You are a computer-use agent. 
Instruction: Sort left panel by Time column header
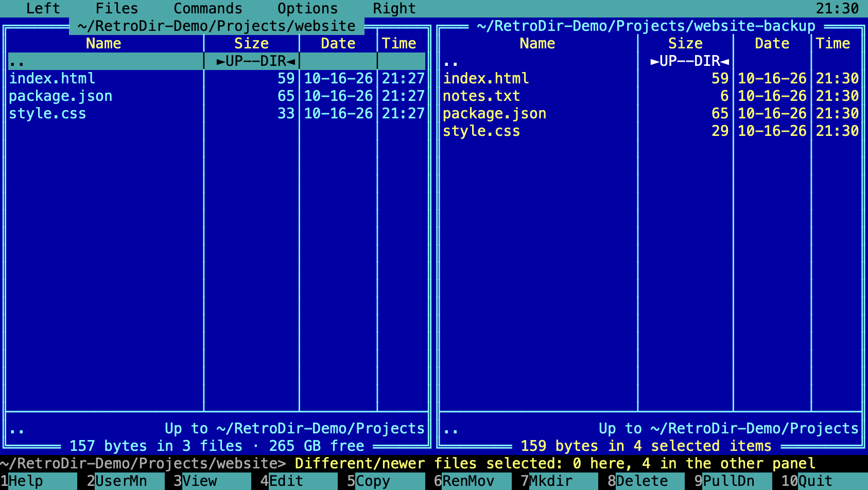[399, 44]
